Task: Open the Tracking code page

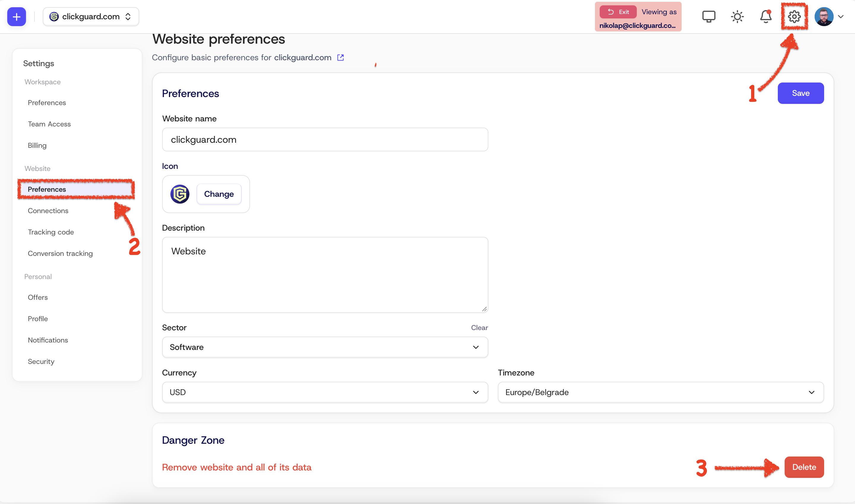Action: pyautogui.click(x=50, y=232)
